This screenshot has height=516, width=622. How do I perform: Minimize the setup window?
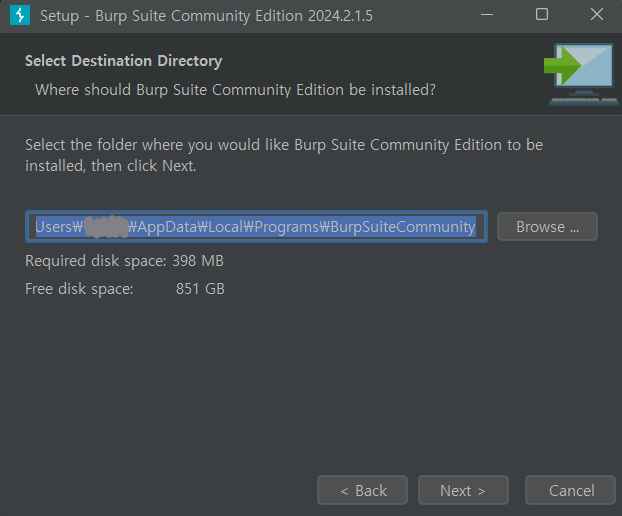pos(487,15)
